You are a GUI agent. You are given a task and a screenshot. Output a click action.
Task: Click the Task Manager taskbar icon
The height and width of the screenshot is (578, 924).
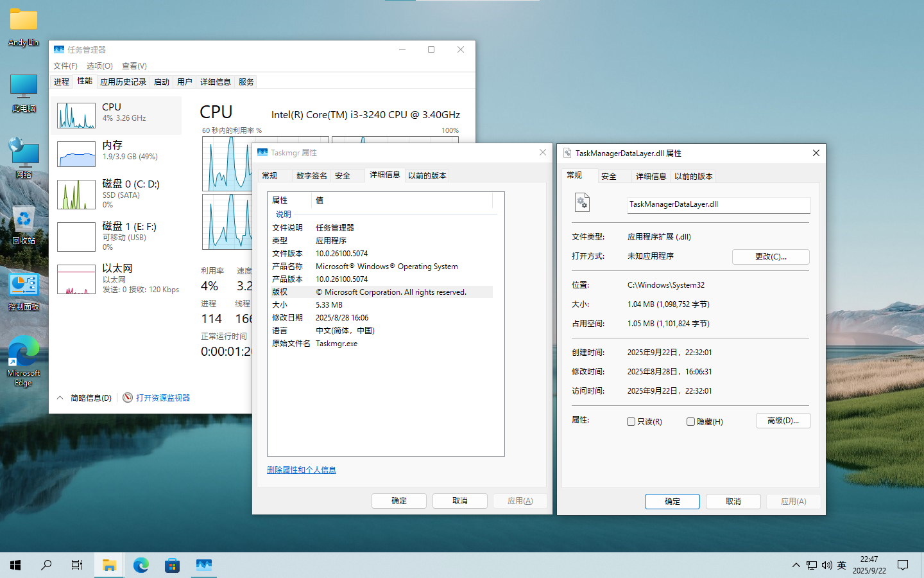(x=203, y=565)
